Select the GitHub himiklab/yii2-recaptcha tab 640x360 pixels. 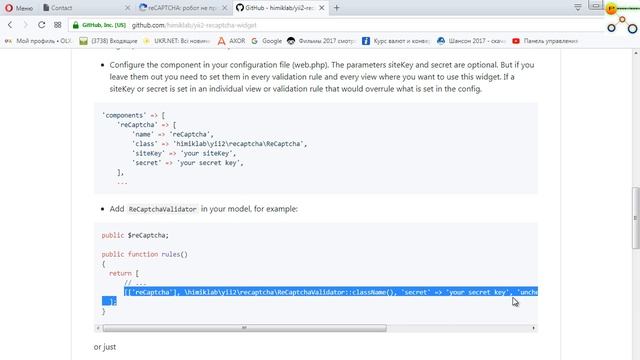(x=280, y=8)
